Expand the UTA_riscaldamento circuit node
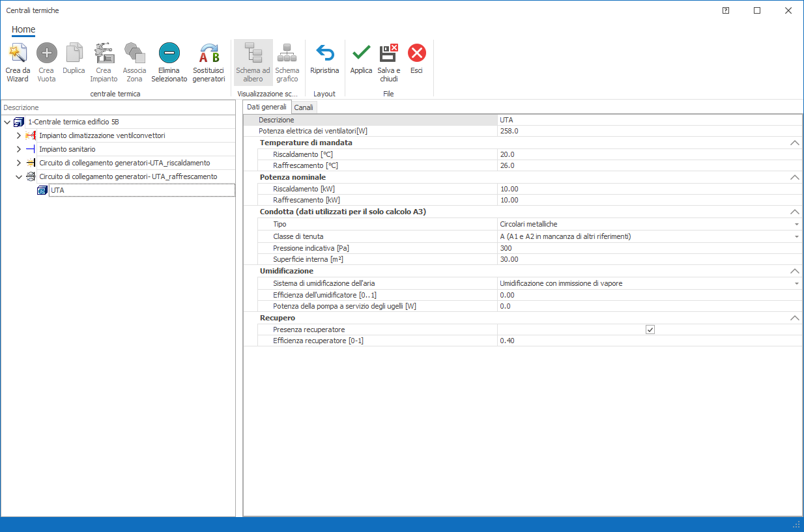The width and height of the screenshot is (804, 532). pos(18,163)
